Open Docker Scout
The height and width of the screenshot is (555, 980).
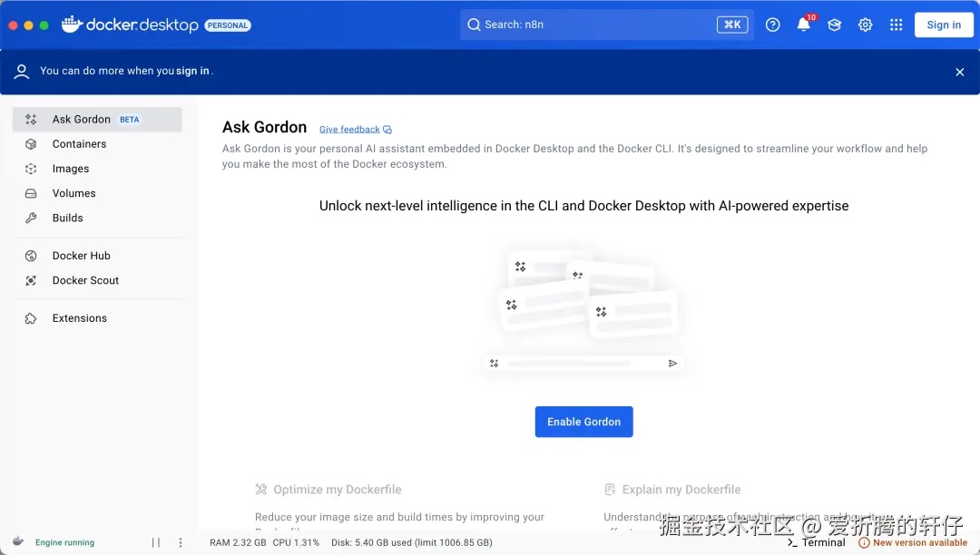[86, 280]
